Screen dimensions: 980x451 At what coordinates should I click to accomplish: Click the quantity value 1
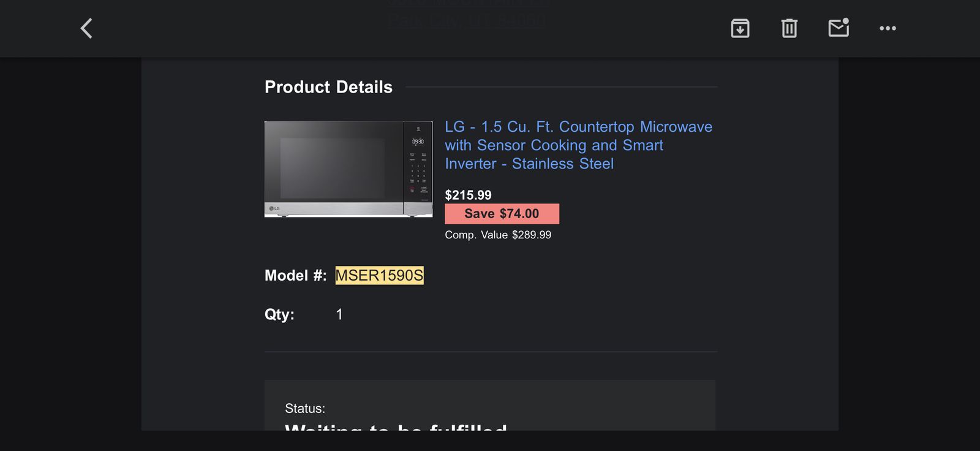click(x=339, y=314)
